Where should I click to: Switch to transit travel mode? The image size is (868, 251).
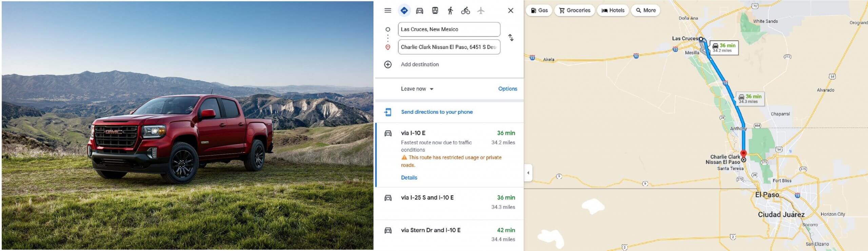click(x=435, y=11)
